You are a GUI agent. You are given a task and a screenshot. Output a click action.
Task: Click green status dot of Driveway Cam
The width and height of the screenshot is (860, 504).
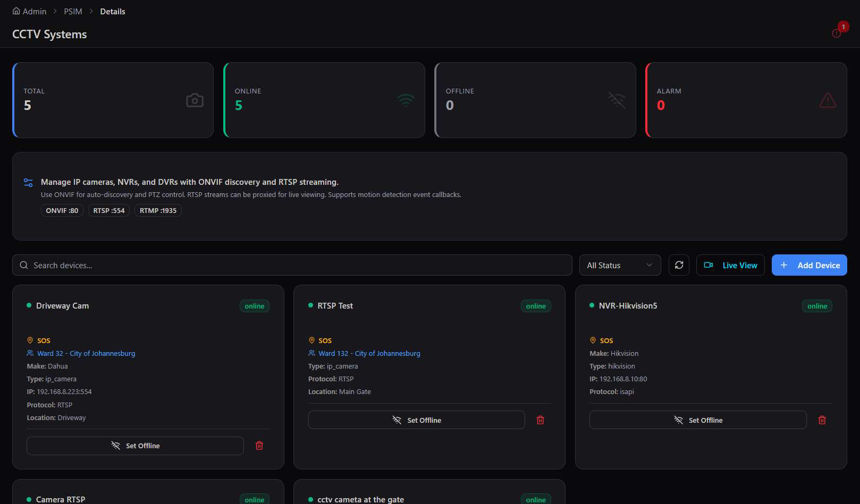coord(29,305)
